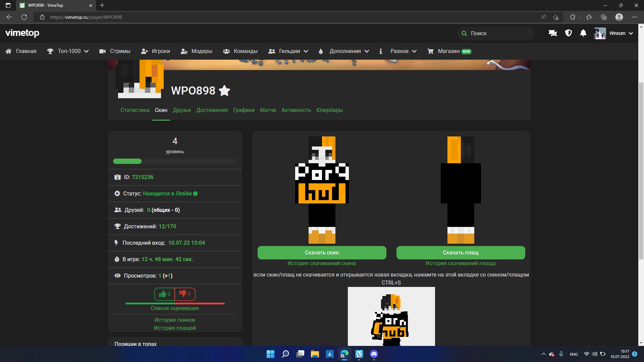Click the browser refresh icon

tap(24, 17)
